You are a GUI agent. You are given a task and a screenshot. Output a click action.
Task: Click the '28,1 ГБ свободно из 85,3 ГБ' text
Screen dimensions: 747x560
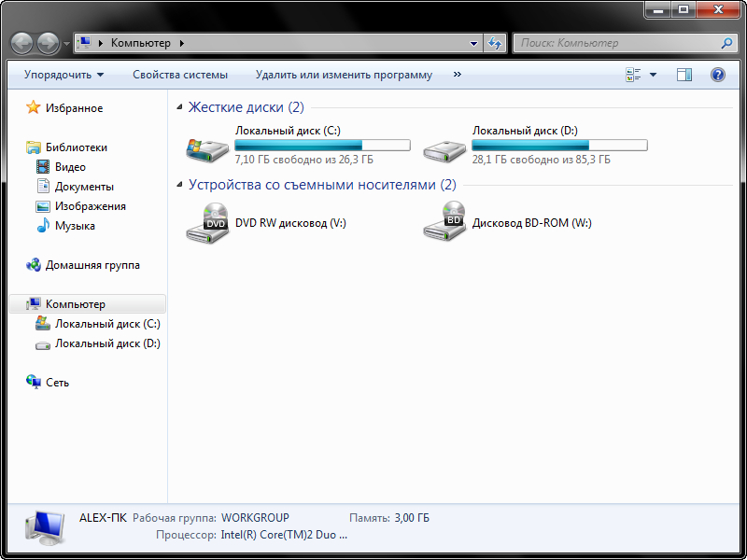pyautogui.click(x=542, y=160)
